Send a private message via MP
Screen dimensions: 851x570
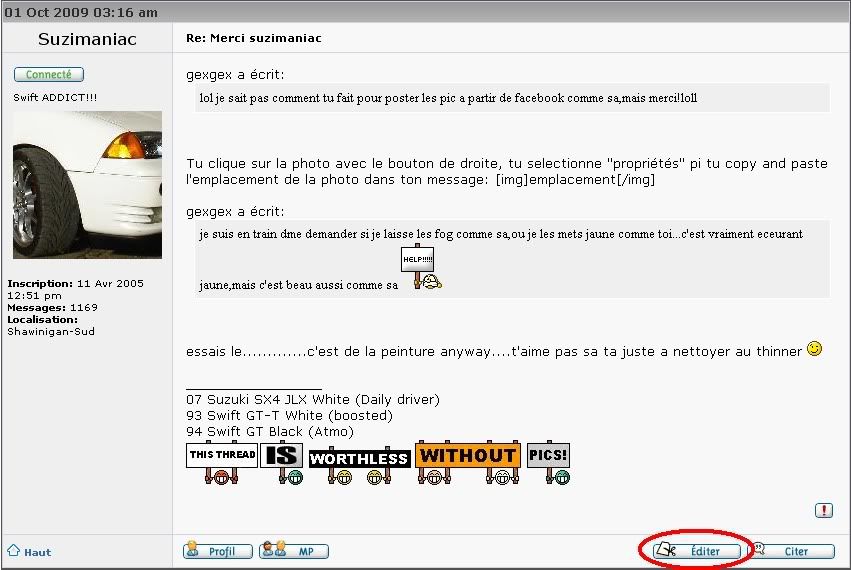[294, 551]
